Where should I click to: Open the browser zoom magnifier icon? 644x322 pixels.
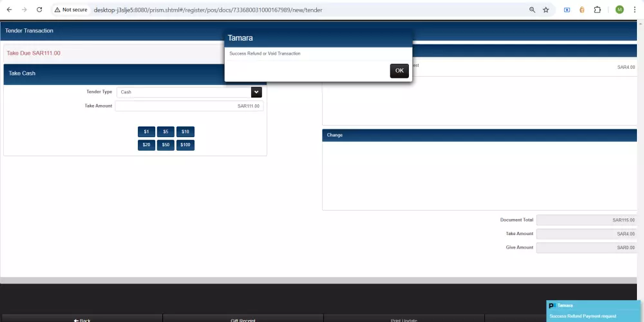point(533,10)
